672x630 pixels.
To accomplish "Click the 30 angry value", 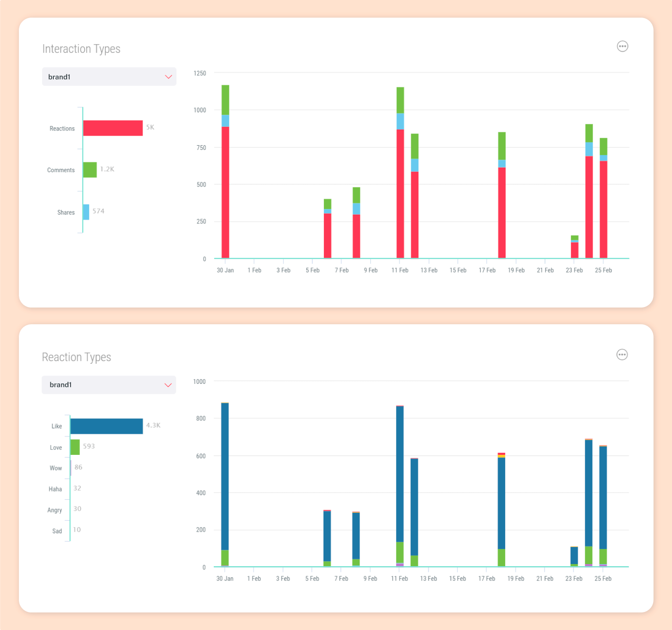I will coord(77,509).
